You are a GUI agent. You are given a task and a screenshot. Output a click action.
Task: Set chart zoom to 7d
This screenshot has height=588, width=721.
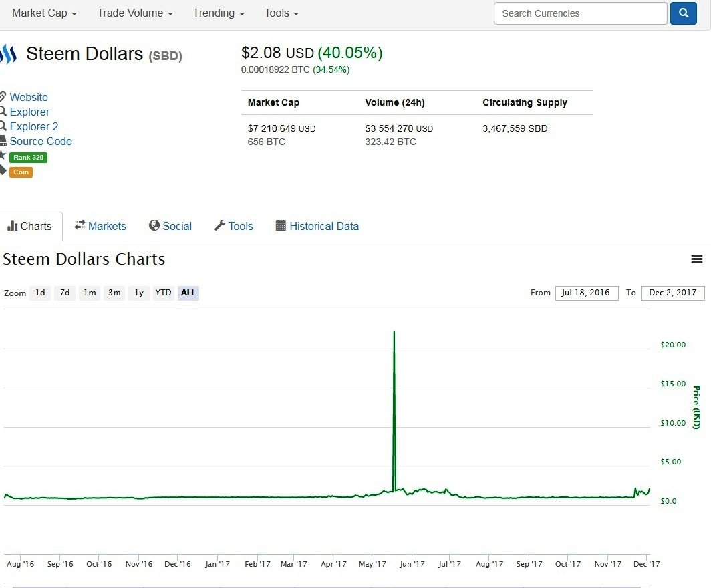(65, 293)
